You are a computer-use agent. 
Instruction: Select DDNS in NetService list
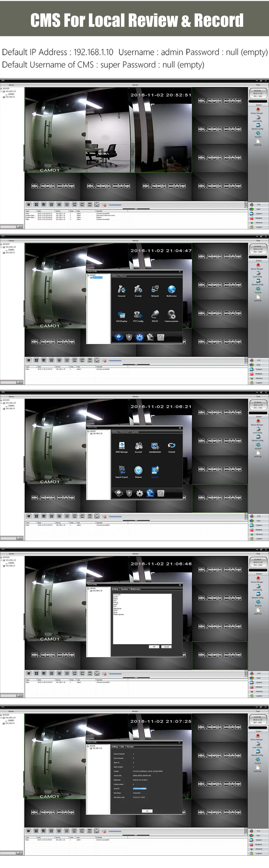(x=116, y=597)
